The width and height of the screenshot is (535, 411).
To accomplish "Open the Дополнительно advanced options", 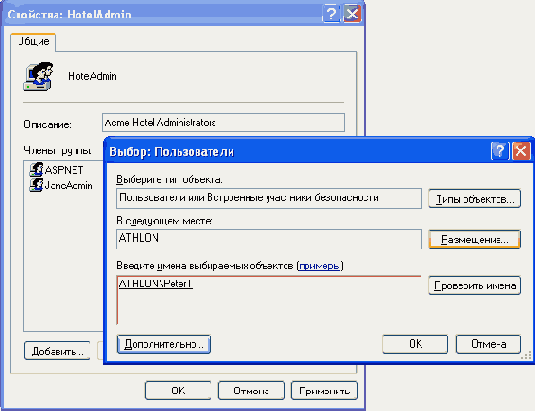I will 164,344.
